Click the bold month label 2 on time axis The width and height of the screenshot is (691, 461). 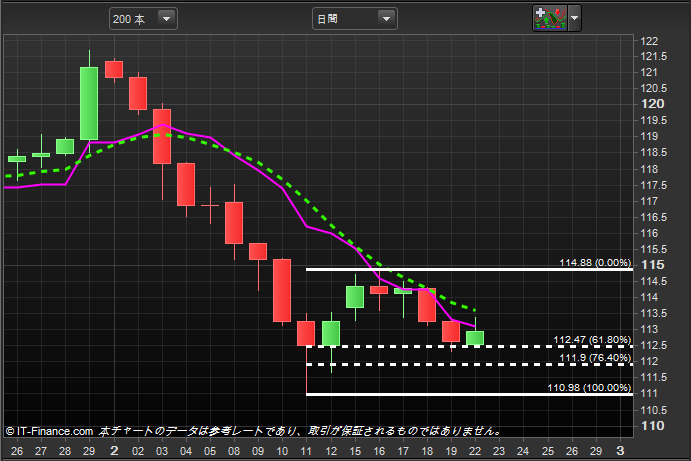pos(114,451)
